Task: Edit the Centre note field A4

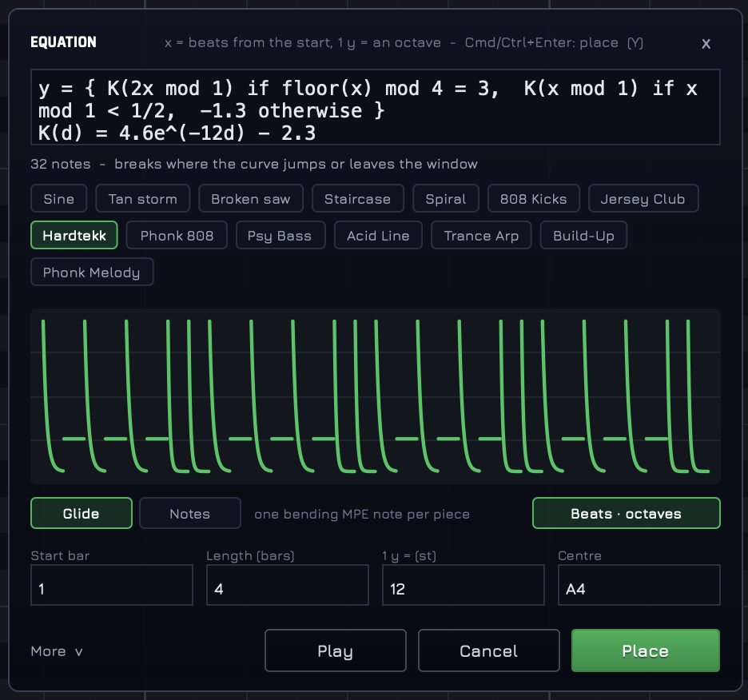Action: [x=639, y=585]
